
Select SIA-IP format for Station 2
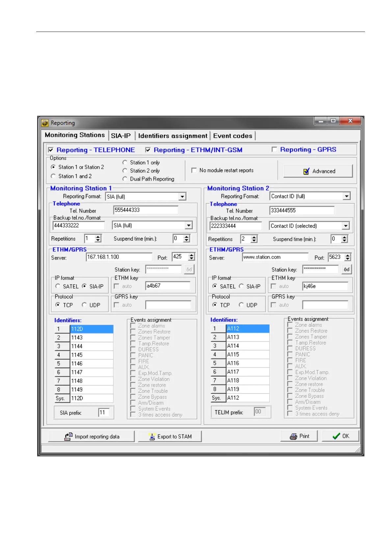point(241,286)
